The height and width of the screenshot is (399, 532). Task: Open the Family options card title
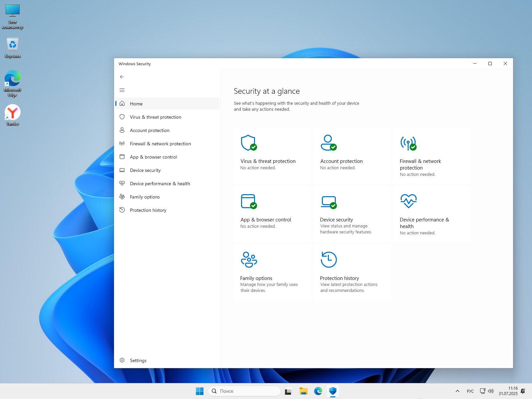pos(256,278)
